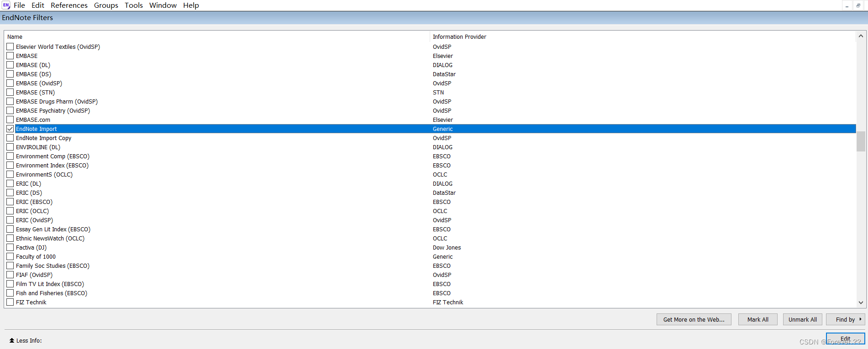
Task: Open the Tools menu
Action: point(134,5)
